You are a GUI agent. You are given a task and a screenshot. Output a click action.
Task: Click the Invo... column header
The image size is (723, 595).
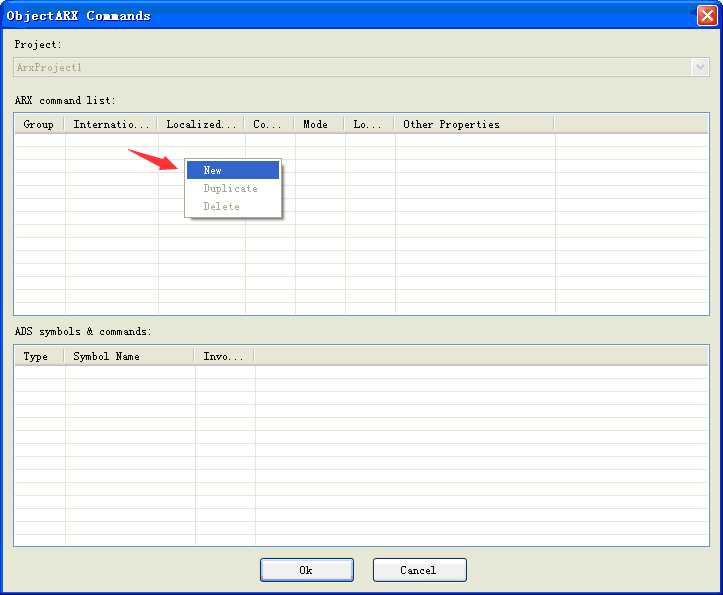pyautogui.click(x=224, y=356)
